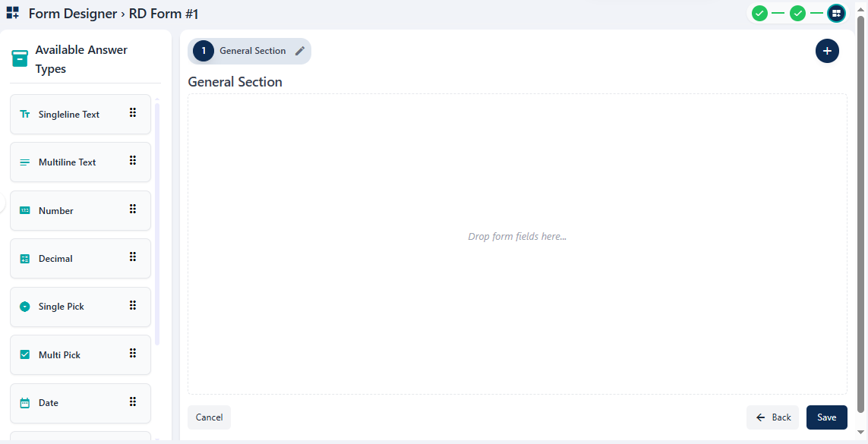Click the Decimal calculator icon
This screenshot has width=868, height=444.
[x=25, y=259]
